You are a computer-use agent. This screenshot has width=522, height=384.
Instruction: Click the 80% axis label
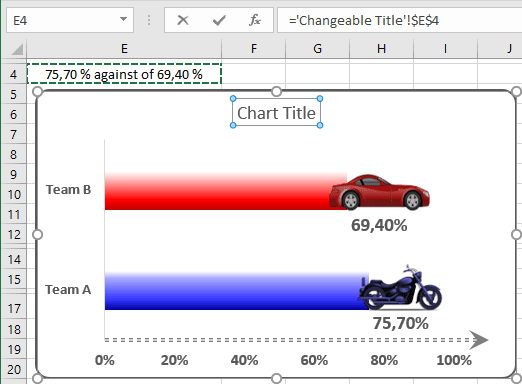(x=384, y=360)
